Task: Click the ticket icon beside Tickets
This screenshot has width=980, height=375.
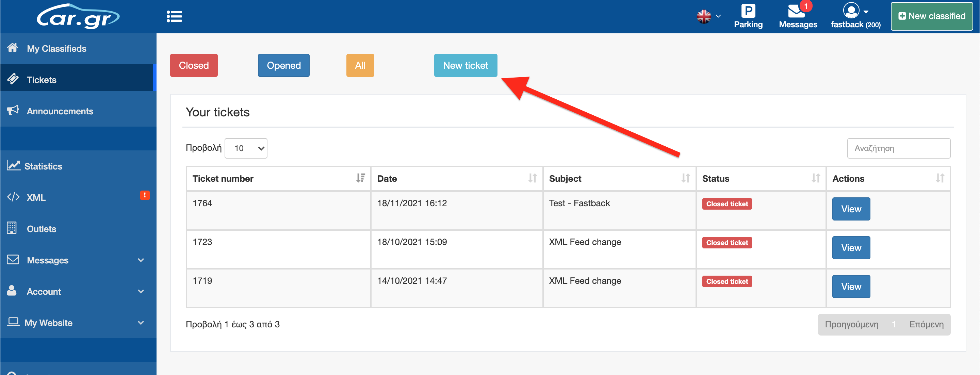Action: click(x=13, y=79)
